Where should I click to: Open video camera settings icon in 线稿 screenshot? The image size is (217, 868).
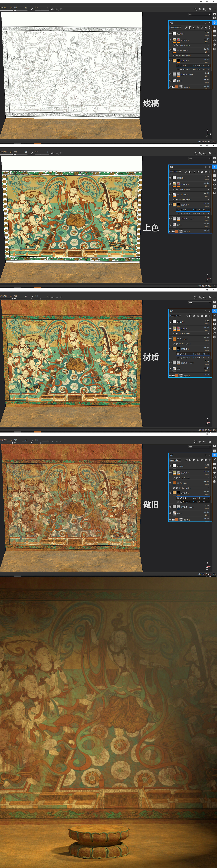pos(204,9)
